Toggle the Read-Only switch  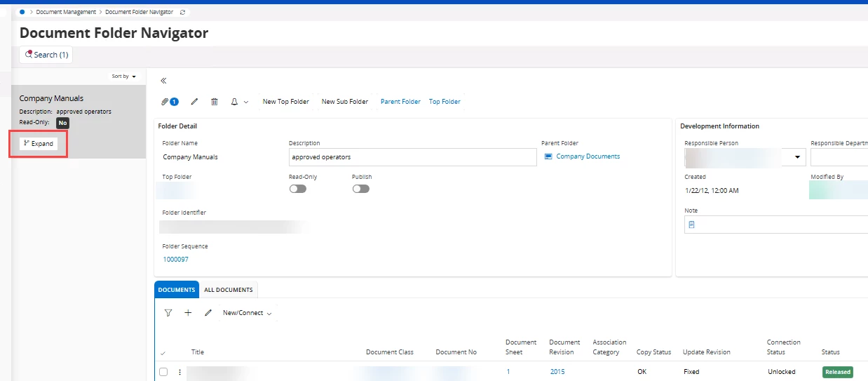point(297,189)
